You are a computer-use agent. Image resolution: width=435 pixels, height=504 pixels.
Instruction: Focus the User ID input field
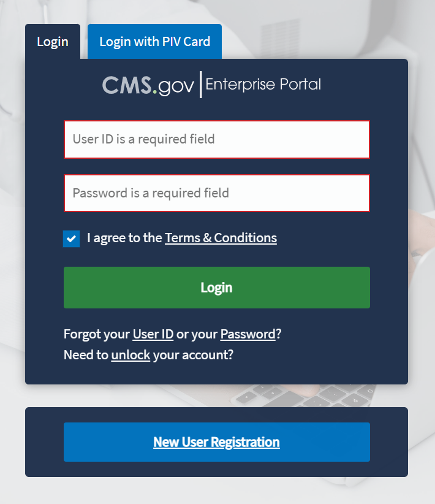(216, 139)
